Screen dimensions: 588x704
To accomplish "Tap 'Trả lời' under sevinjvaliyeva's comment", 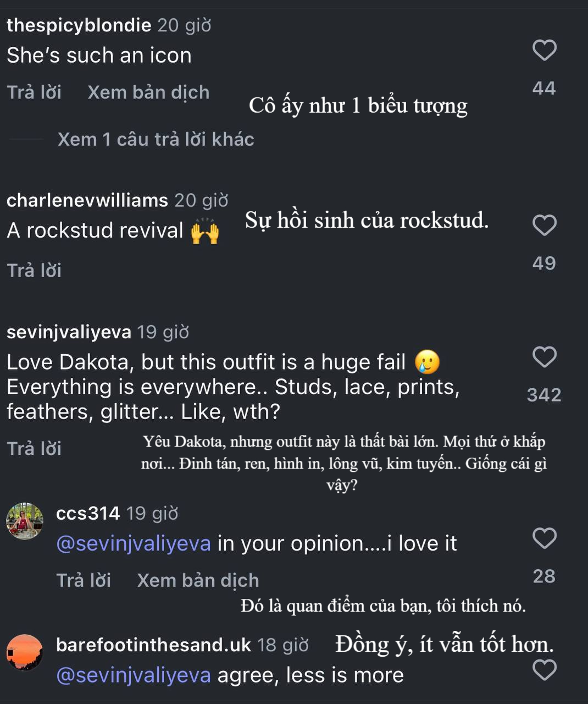I will pos(34,448).
